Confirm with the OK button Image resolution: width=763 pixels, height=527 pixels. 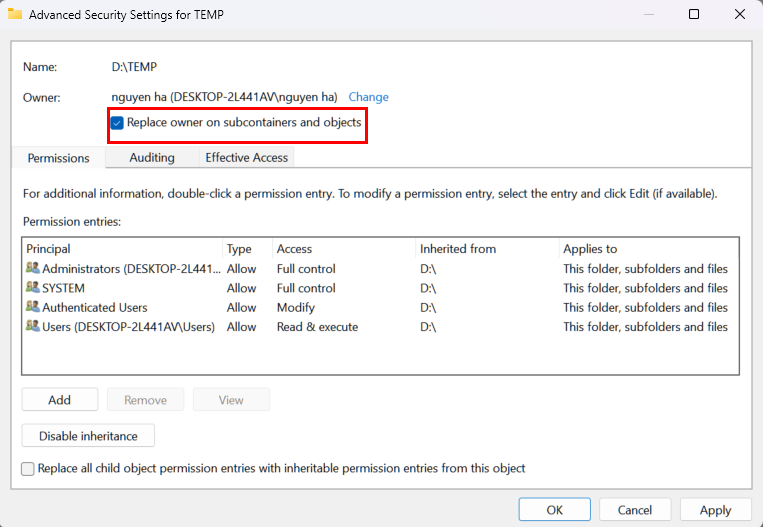554,510
